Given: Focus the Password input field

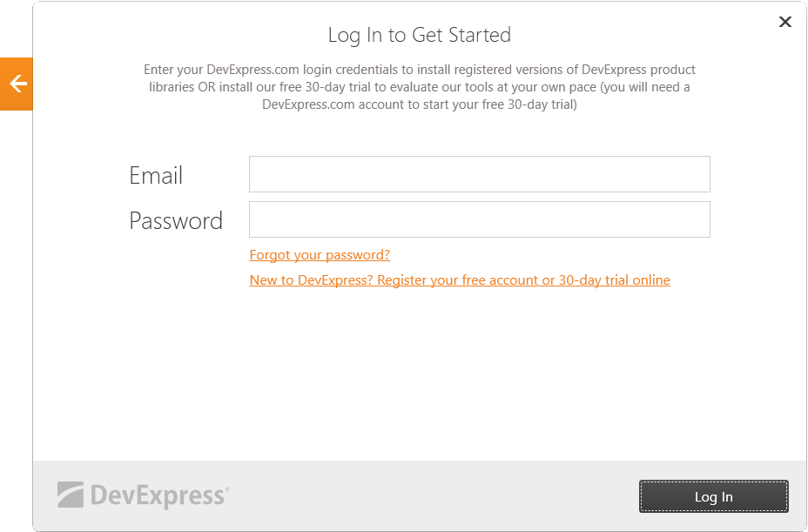Looking at the screenshot, I should click(x=479, y=219).
